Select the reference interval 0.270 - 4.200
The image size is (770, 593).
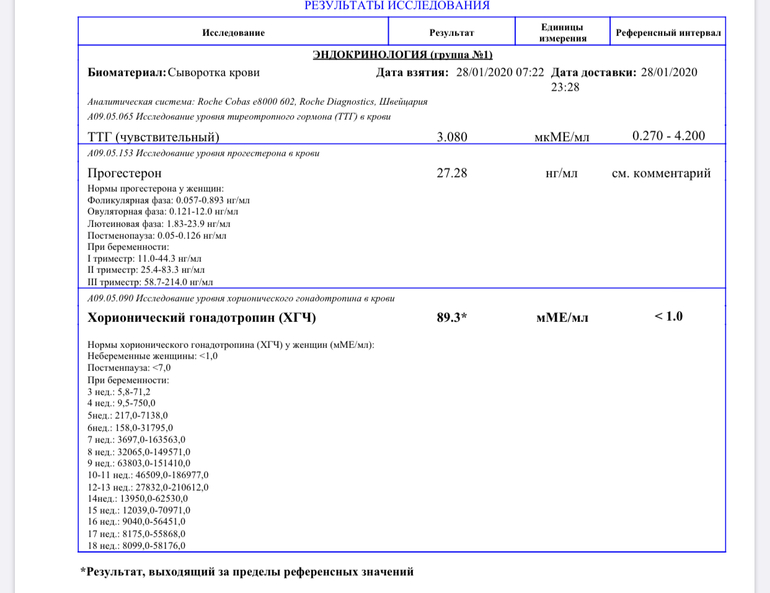point(668,136)
